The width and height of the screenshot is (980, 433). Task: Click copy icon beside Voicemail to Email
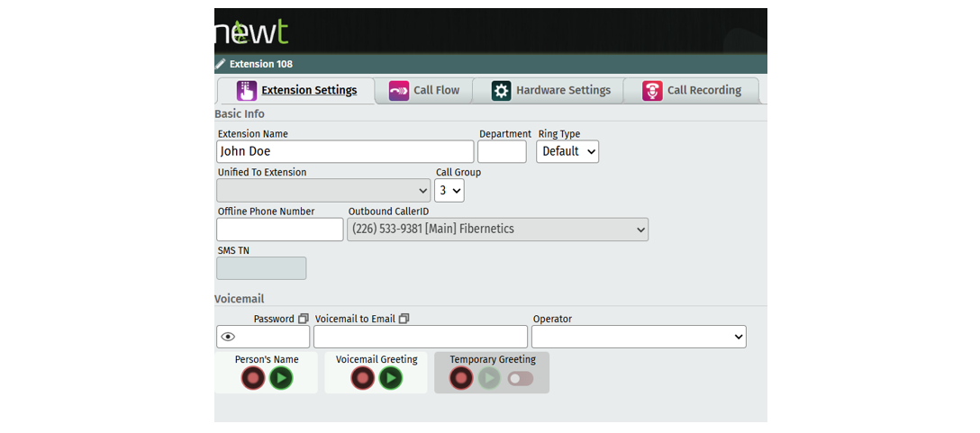point(404,319)
